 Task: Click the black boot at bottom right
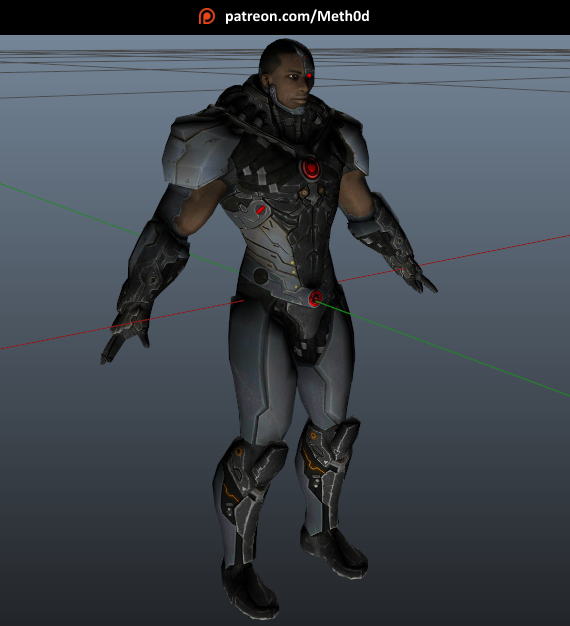[334, 551]
